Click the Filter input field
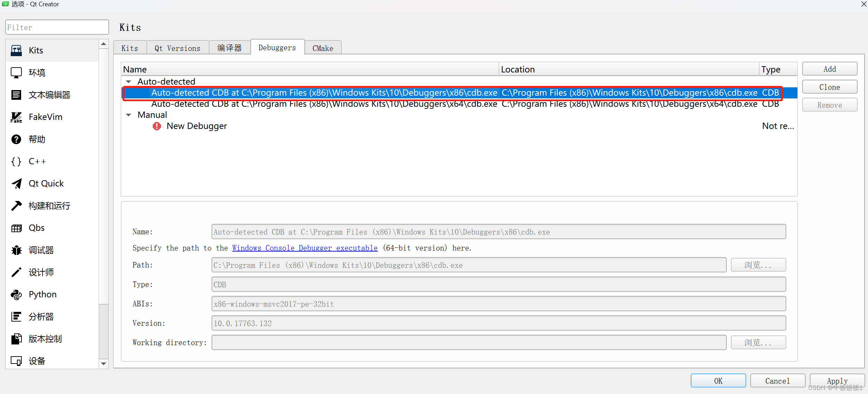Image resolution: width=868 pixels, height=394 pixels. click(x=57, y=27)
